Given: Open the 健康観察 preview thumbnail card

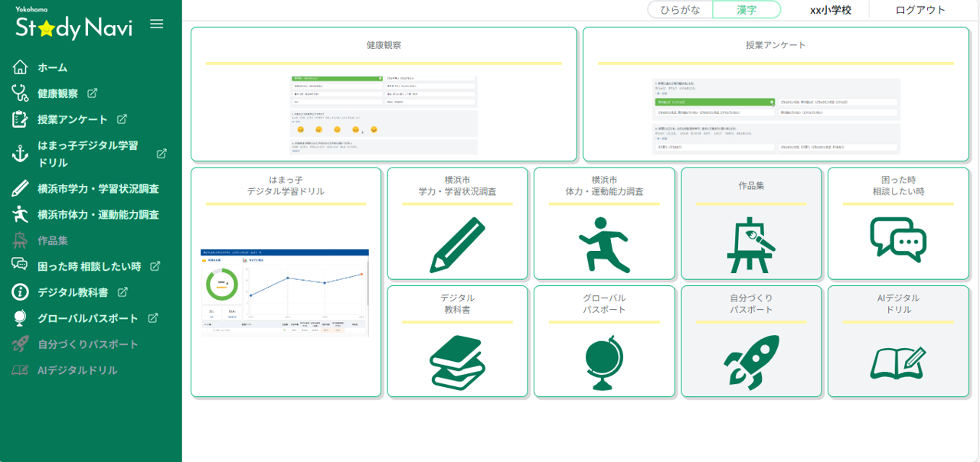Looking at the screenshot, I should [x=384, y=115].
